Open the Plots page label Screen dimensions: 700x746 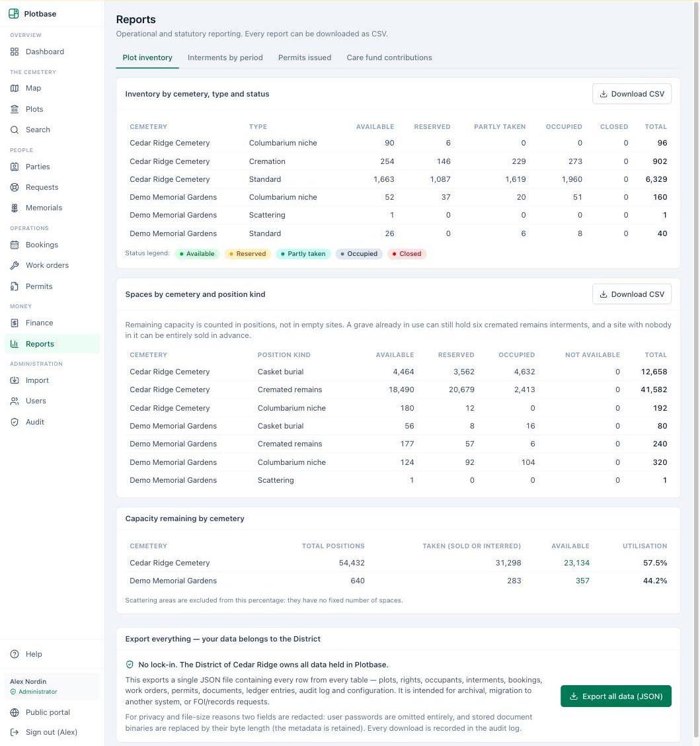(x=34, y=109)
